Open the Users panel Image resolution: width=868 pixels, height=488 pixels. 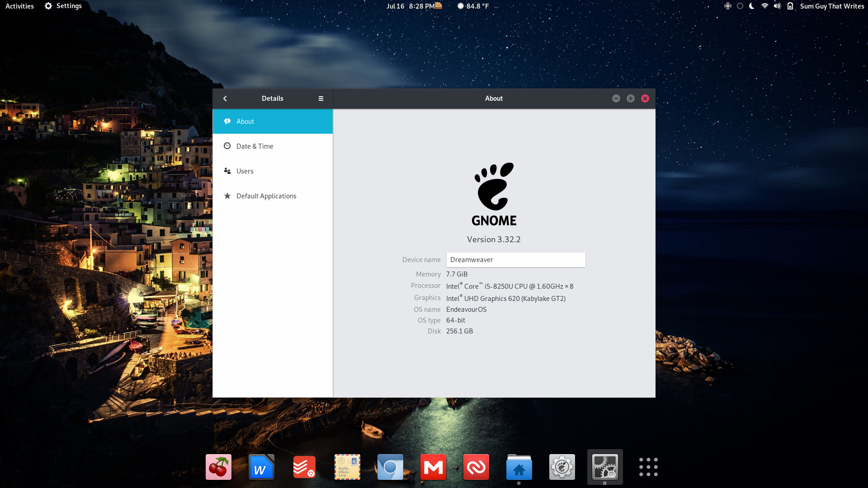tap(273, 171)
